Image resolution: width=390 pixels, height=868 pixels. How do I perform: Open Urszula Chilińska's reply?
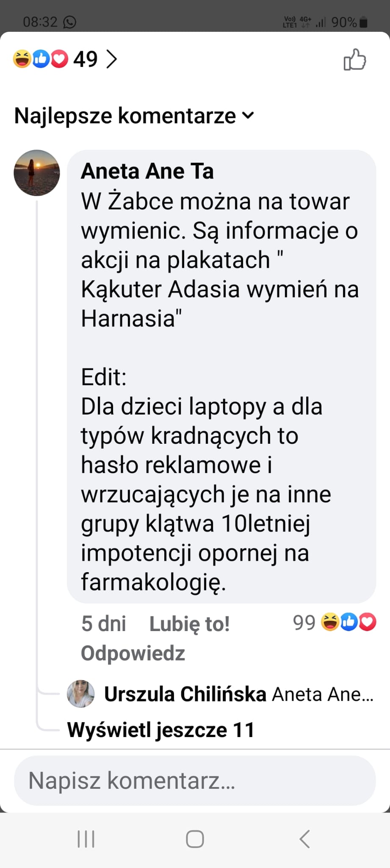(239, 694)
